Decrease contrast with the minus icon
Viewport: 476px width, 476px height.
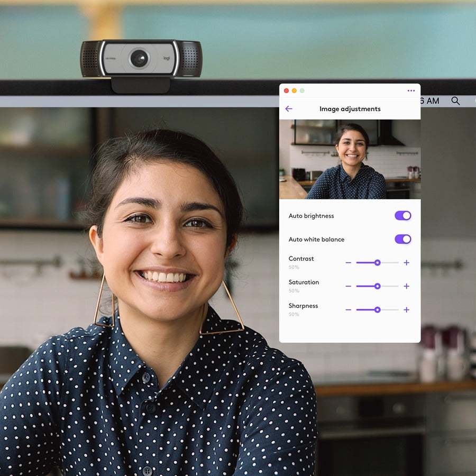pyautogui.click(x=348, y=263)
